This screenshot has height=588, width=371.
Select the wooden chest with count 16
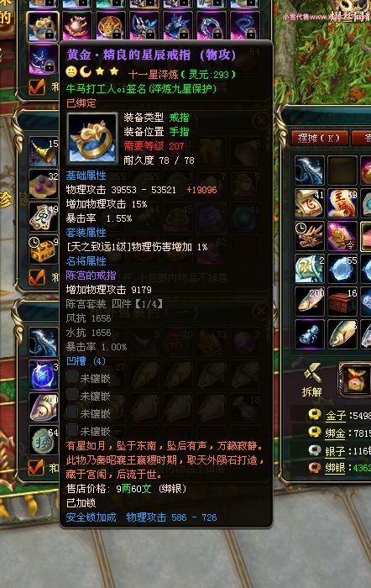342,302
